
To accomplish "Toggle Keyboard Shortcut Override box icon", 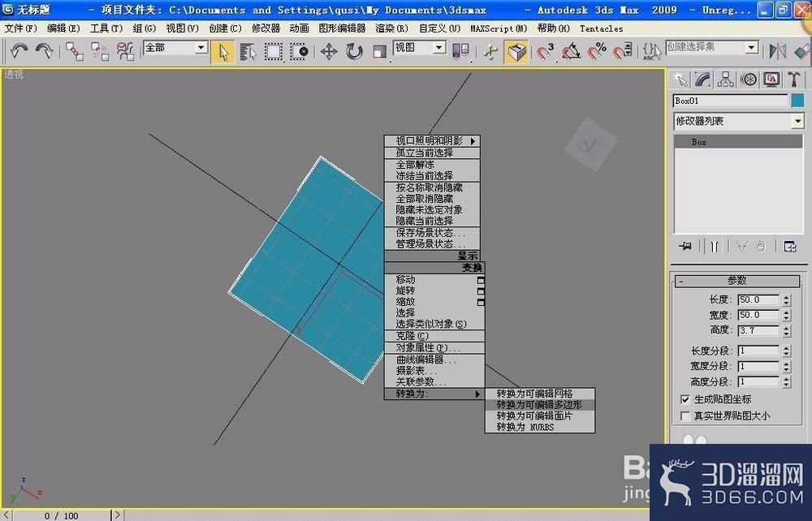I will (516, 52).
